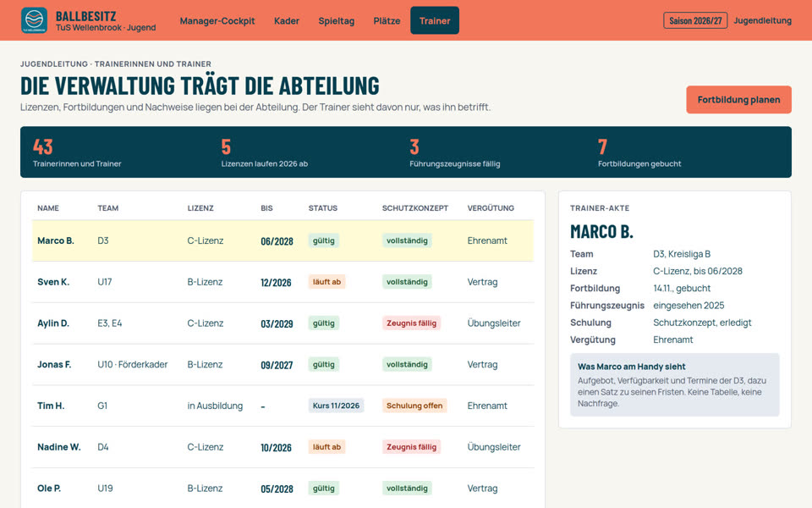Screen dimensions: 812x508
Task: Click the 14.11., gebucht Fortbildung value
Action: [x=682, y=288]
